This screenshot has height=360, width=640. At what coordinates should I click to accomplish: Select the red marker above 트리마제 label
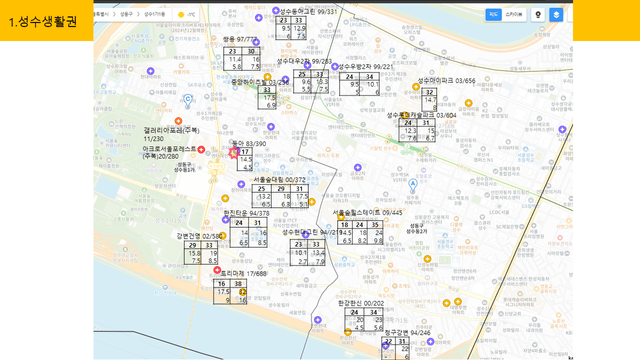point(217,270)
